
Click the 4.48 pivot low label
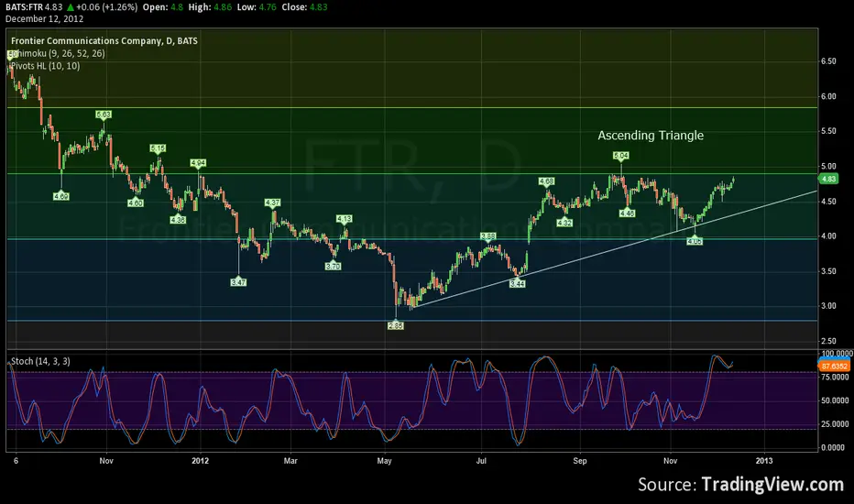(x=627, y=213)
